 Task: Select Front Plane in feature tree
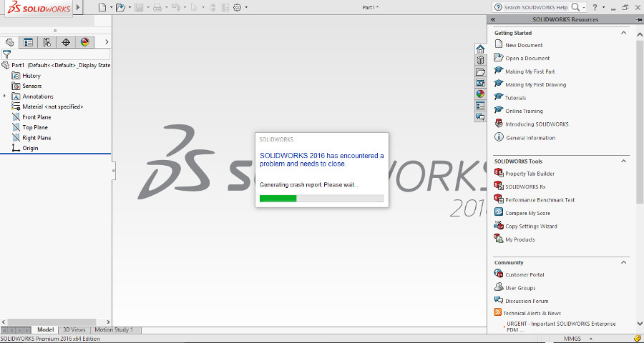click(31, 117)
